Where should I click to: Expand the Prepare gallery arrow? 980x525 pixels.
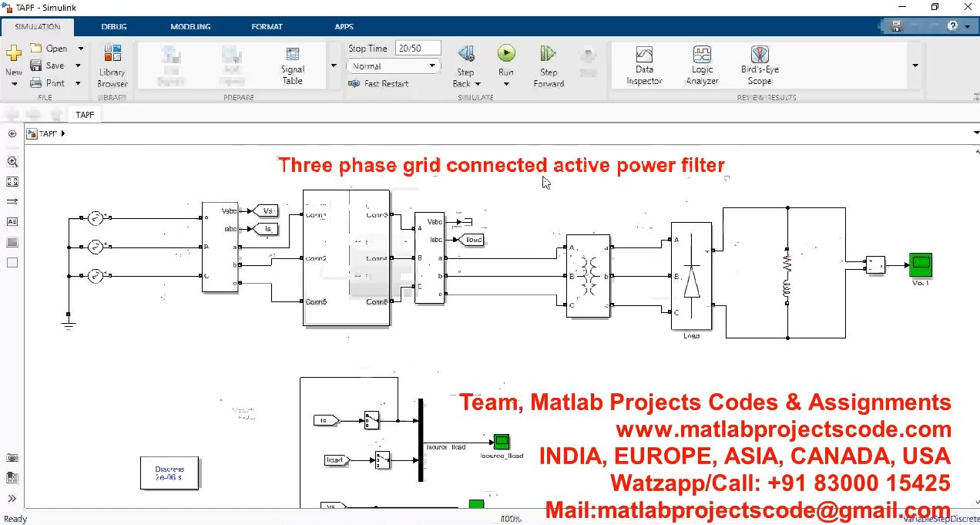(x=334, y=66)
